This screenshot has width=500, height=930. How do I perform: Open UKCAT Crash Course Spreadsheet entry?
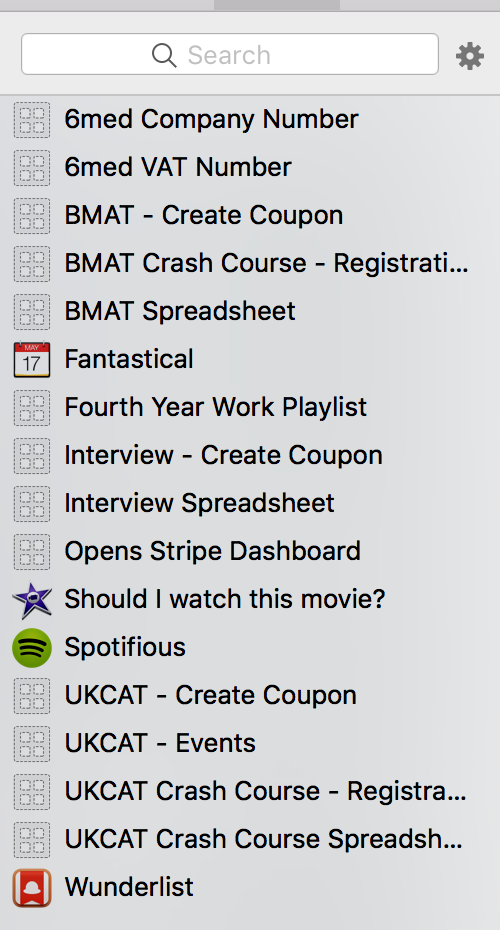point(250,840)
